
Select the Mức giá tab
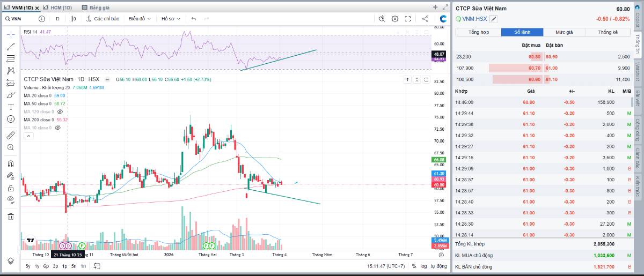pos(564,32)
